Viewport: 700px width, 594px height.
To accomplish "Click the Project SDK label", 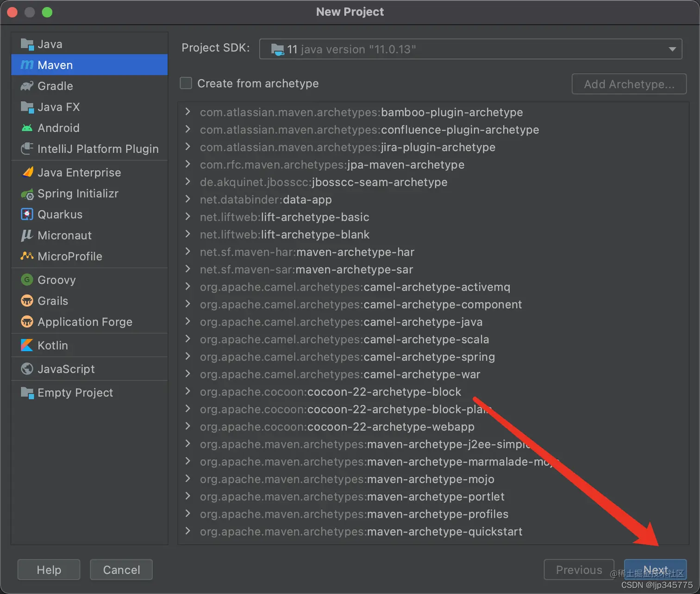I will [216, 48].
